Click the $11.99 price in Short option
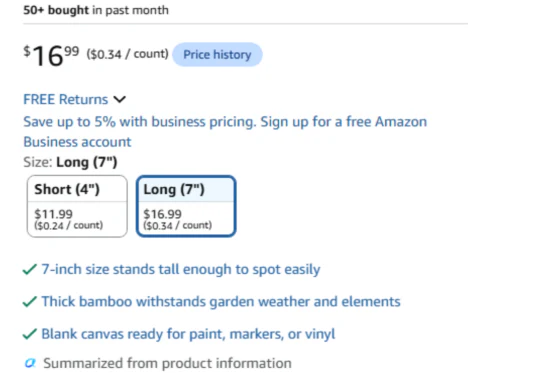 (53, 214)
